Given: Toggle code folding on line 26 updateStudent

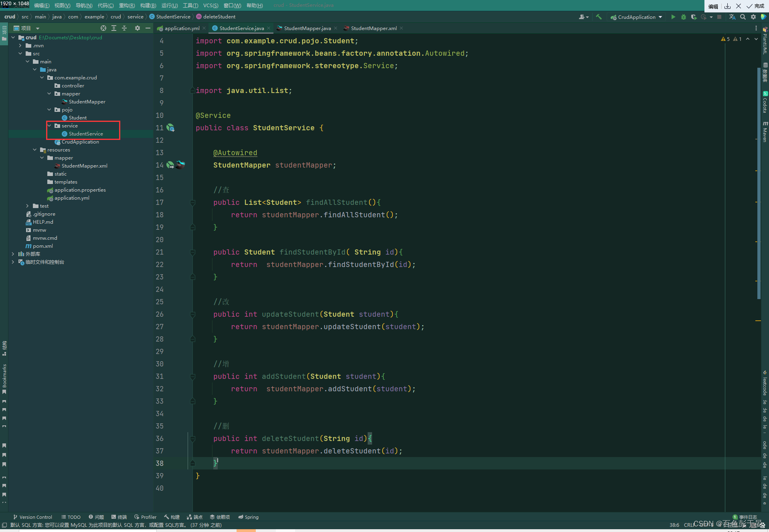Looking at the screenshot, I should coord(192,315).
